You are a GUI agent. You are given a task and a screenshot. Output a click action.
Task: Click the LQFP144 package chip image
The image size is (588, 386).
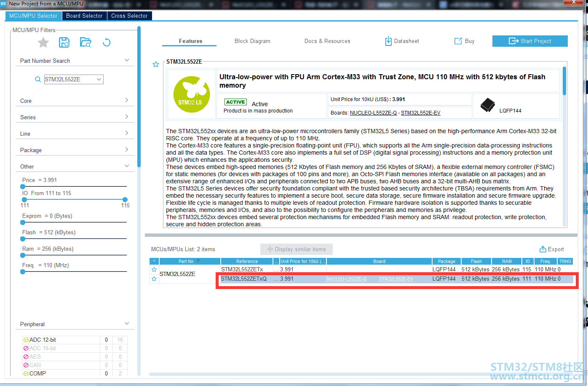[488, 105]
